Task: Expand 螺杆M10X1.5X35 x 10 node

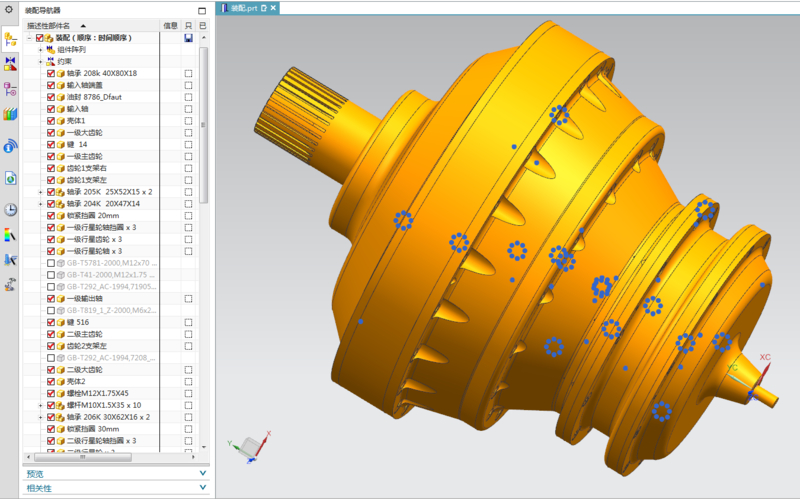Action: click(41, 406)
